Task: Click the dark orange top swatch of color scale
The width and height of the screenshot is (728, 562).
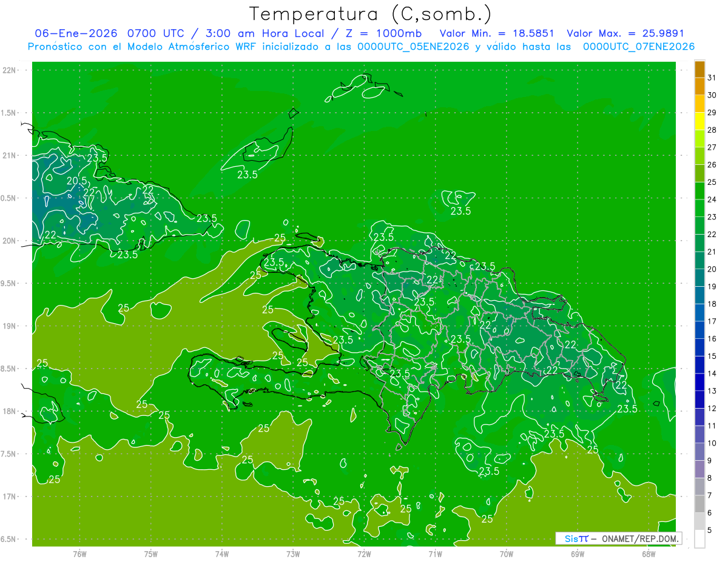Action: coord(699,70)
